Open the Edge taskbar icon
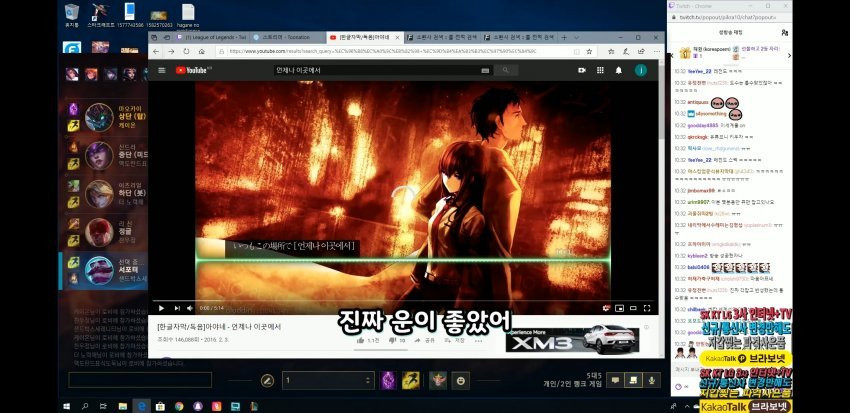This screenshot has width=850, height=413. coord(141,406)
